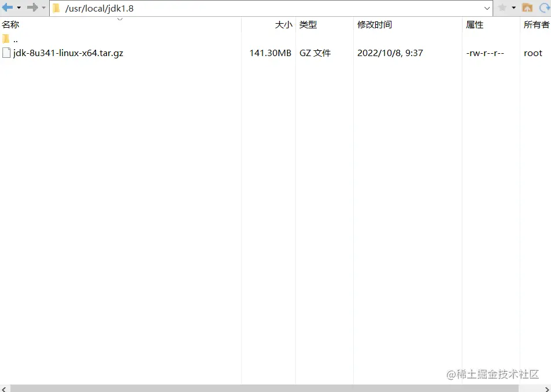Viewport: 551px width, 392px height.
Task: Sort by the 属性 column header
Action: [x=491, y=25]
